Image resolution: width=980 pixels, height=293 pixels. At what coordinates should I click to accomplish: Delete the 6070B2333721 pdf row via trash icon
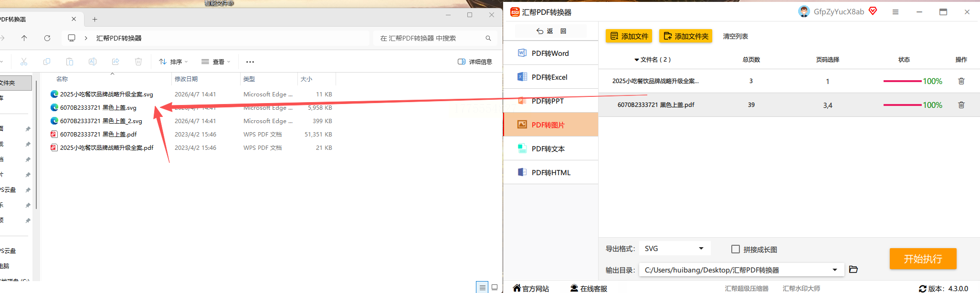coord(961,105)
